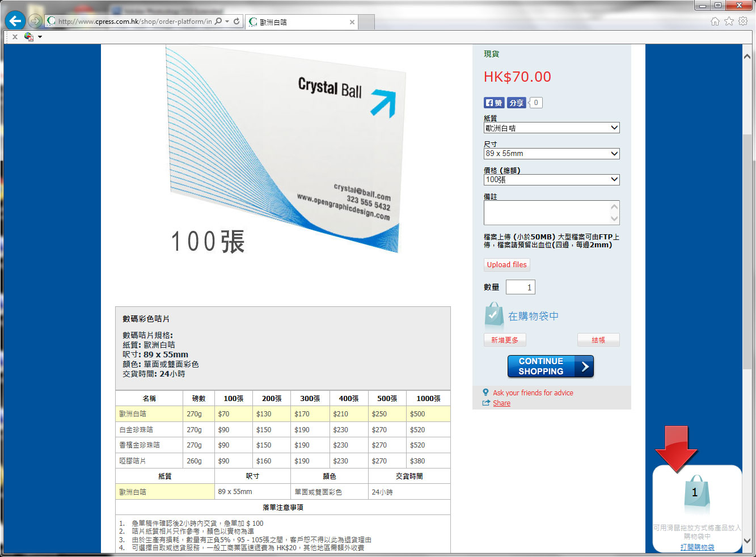Click the Share link
The width and height of the screenshot is (756, 557).
pos(501,403)
